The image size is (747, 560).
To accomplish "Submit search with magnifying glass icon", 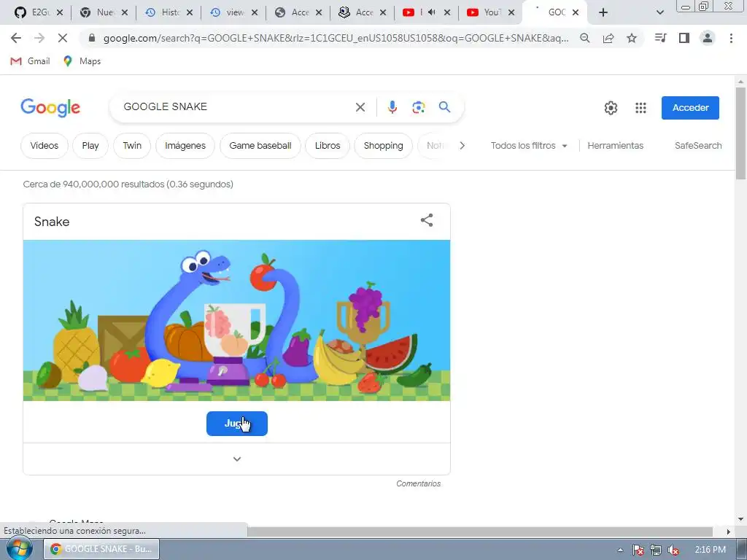I will point(444,107).
